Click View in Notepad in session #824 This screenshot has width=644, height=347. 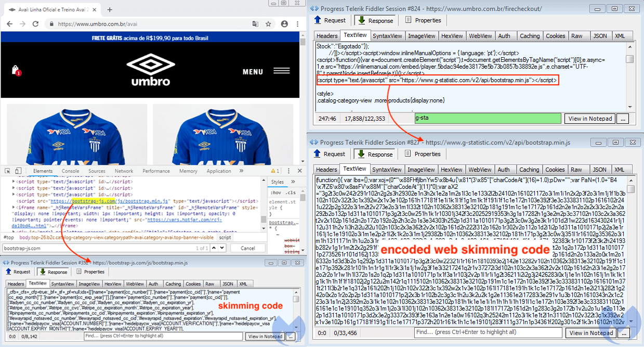pos(589,118)
